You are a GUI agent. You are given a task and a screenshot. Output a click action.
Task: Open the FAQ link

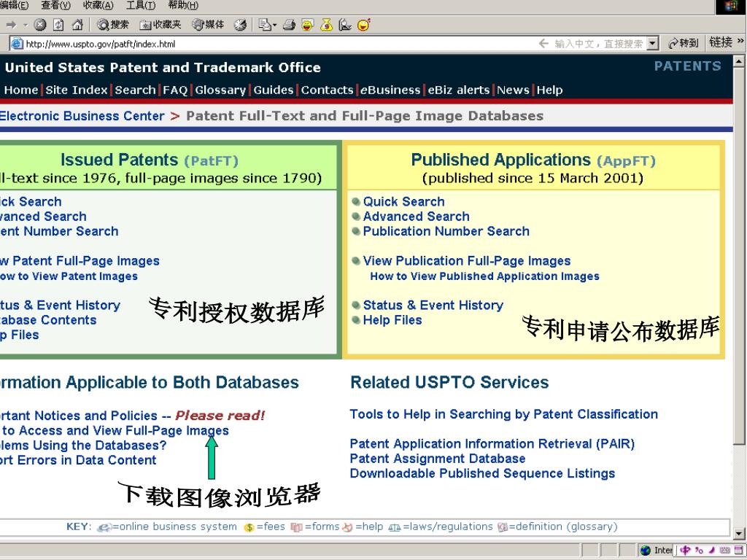point(175,90)
